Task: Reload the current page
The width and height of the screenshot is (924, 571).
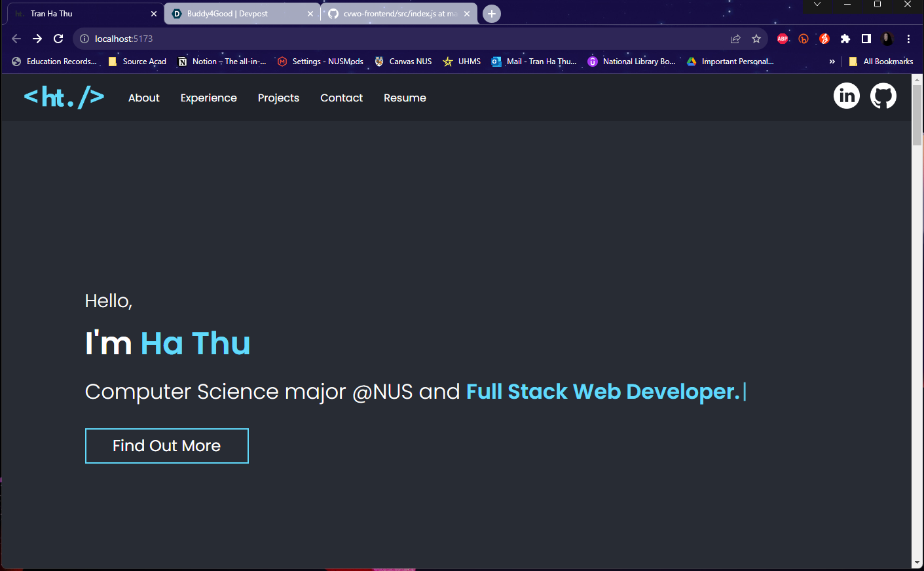Action: [x=58, y=39]
